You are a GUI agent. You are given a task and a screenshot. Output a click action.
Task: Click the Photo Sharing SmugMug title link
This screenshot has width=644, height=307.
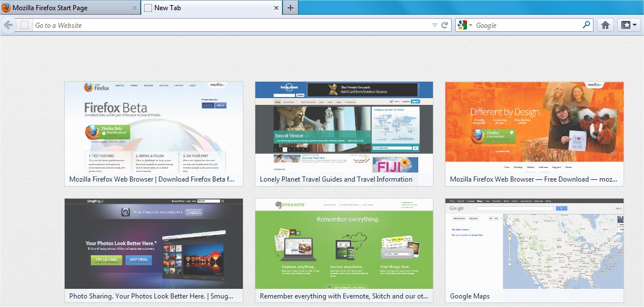(x=154, y=296)
